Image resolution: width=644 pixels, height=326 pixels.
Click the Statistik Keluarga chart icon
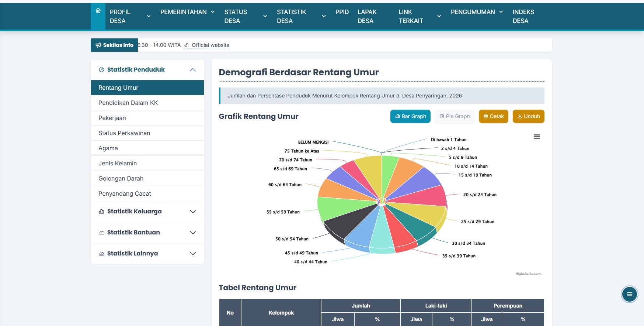click(101, 212)
